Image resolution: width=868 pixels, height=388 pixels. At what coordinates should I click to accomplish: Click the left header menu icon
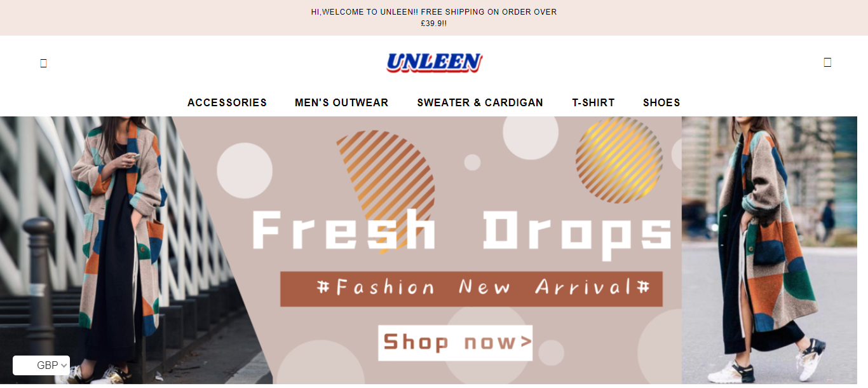pyautogui.click(x=43, y=63)
